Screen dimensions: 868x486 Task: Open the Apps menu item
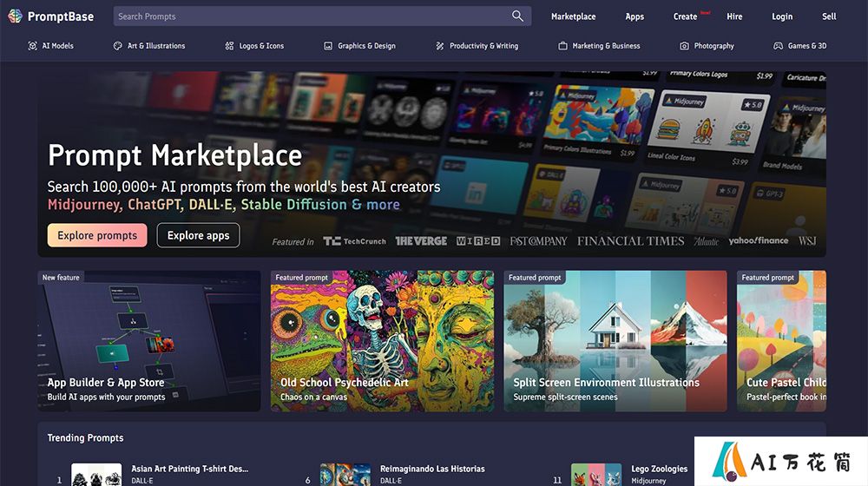pos(635,16)
